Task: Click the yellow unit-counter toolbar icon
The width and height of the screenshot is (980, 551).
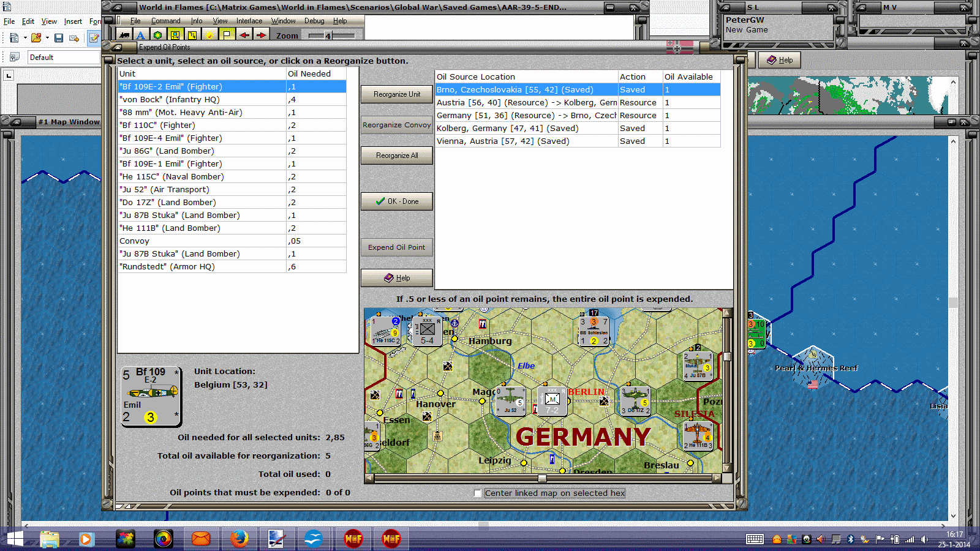Action: tap(175, 36)
